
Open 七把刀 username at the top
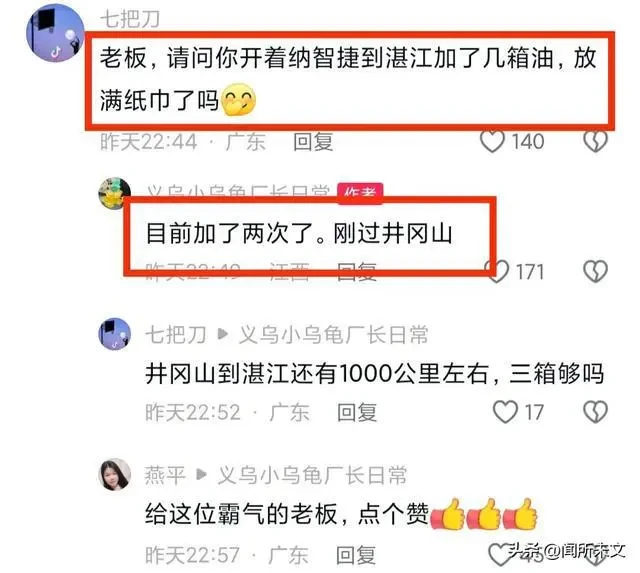coord(130,19)
